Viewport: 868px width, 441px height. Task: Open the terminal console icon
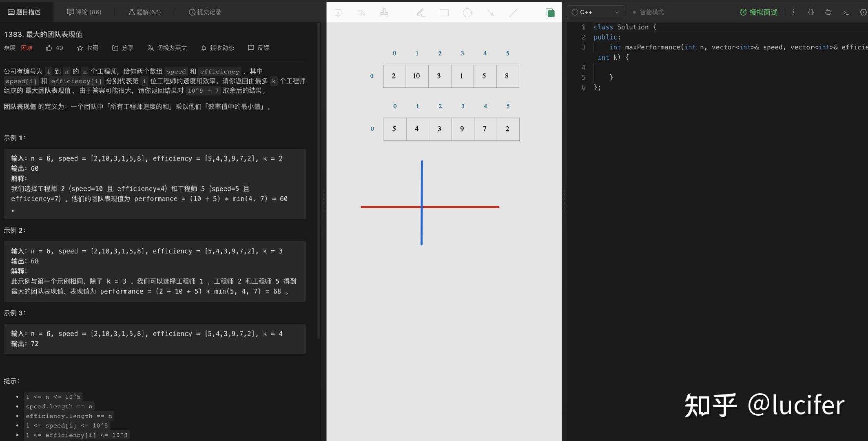tap(846, 12)
